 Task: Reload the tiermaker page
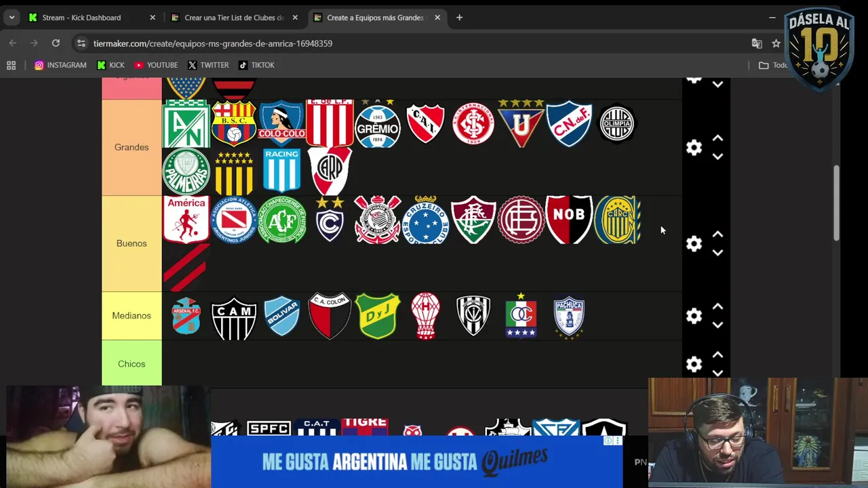(x=56, y=43)
